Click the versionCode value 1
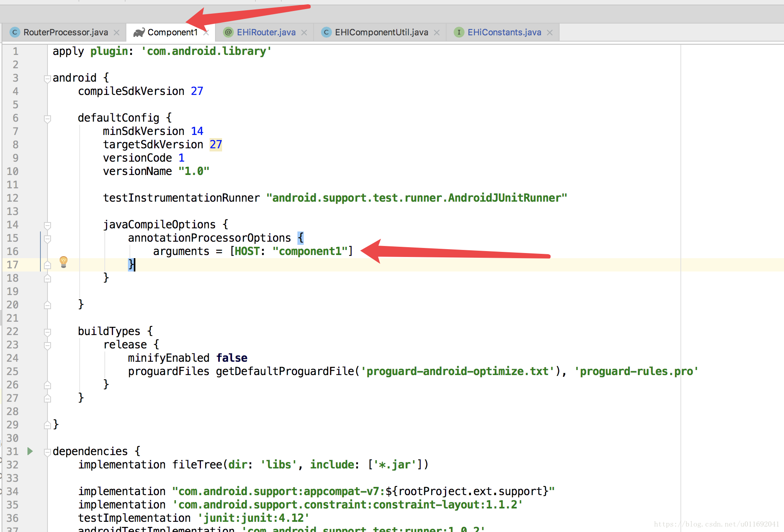The height and width of the screenshot is (532, 784). pos(181,158)
